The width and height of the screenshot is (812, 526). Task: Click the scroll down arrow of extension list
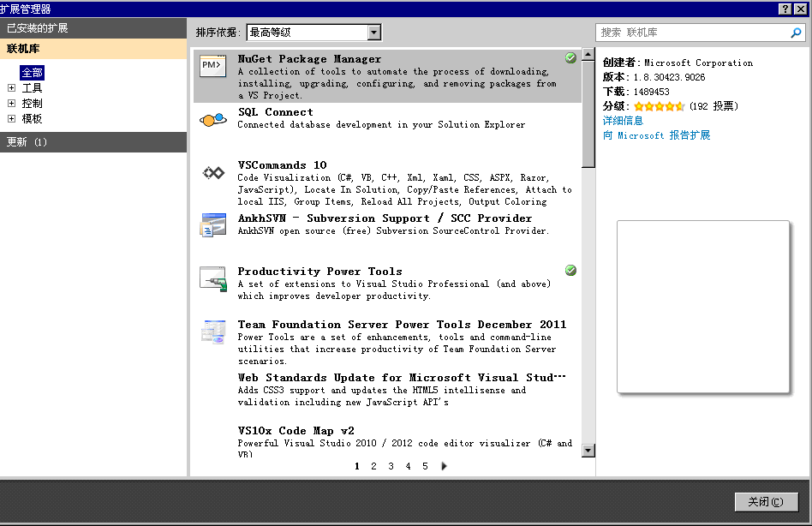[x=588, y=451]
